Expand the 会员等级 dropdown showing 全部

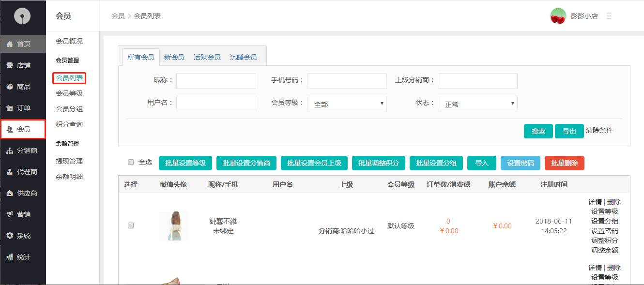click(347, 104)
